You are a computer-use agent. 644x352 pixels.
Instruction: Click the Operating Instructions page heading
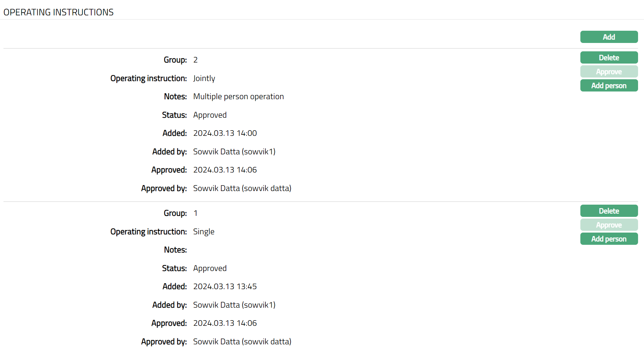pyautogui.click(x=58, y=12)
